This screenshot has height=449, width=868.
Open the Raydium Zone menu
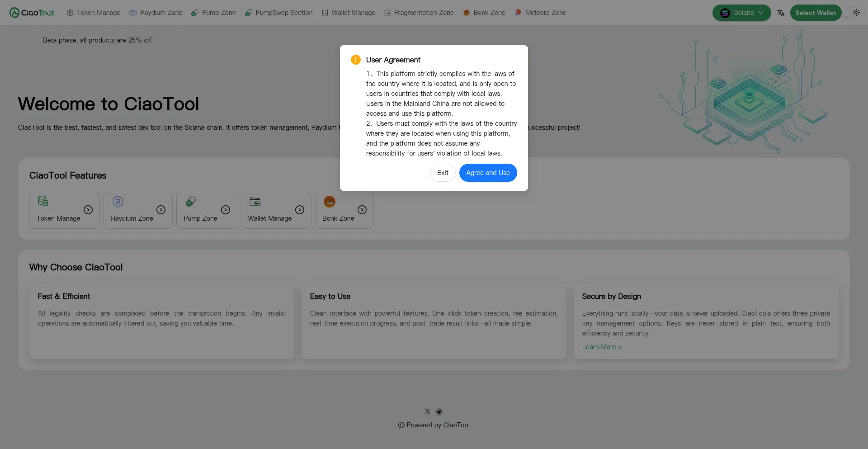[x=156, y=13]
